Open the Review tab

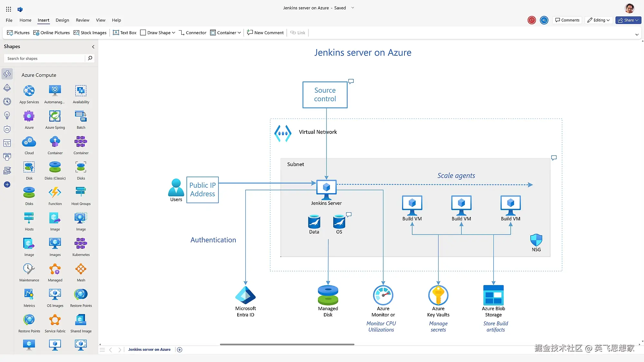click(82, 20)
